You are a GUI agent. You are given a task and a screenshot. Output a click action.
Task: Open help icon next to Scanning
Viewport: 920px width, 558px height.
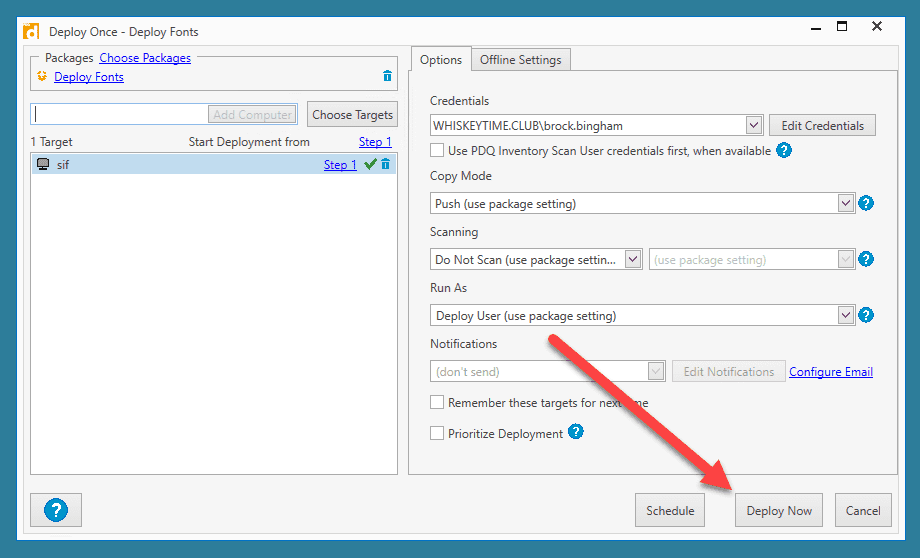pos(866,259)
